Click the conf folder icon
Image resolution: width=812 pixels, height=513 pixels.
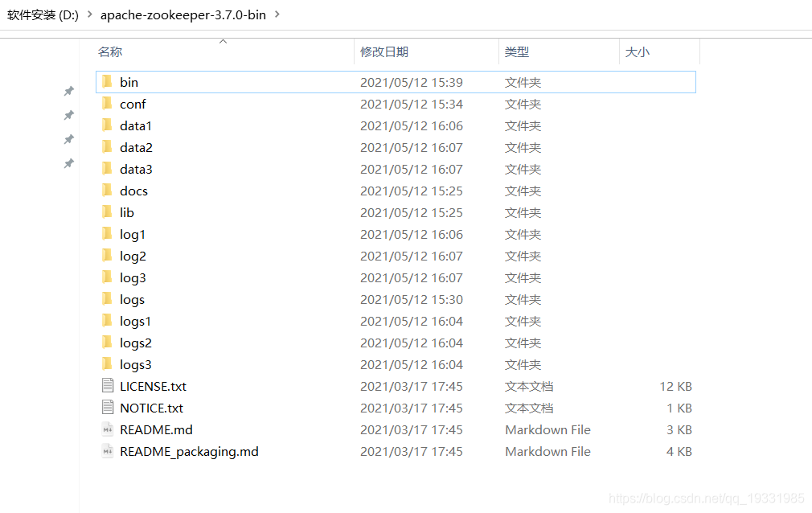point(107,104)
